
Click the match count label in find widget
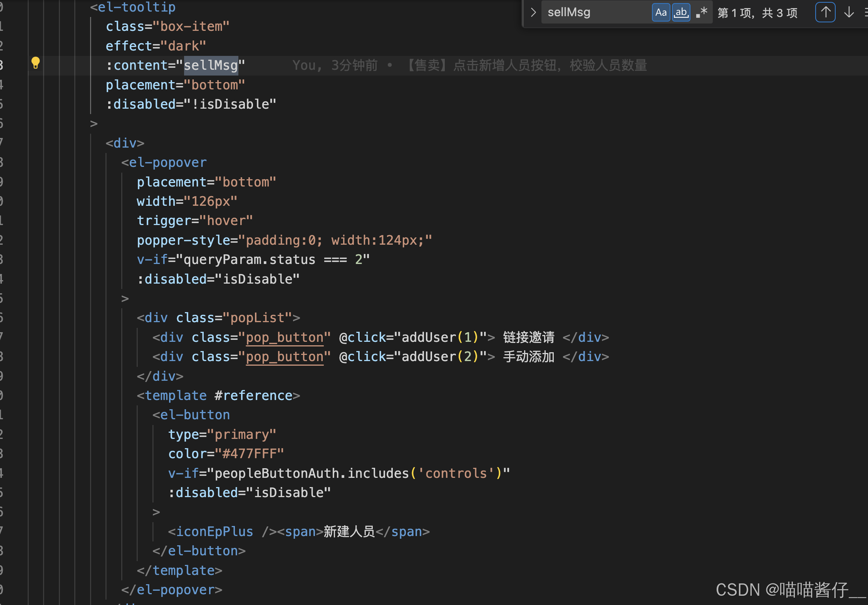(757, 13)
